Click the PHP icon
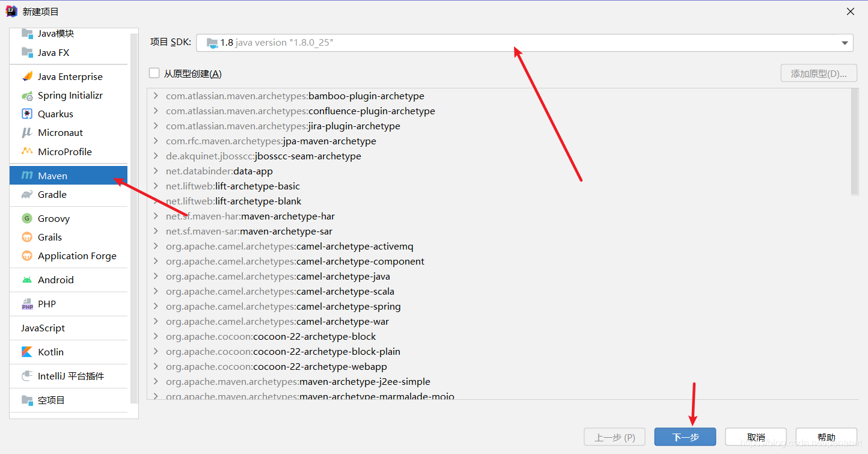This screenshot has width=868, height=454. point(27,304)
